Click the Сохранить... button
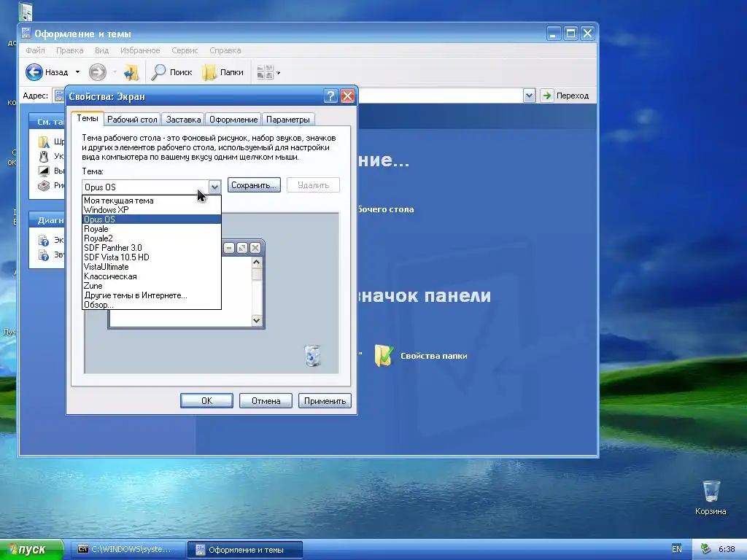The image size is (747, 560). 254,185
